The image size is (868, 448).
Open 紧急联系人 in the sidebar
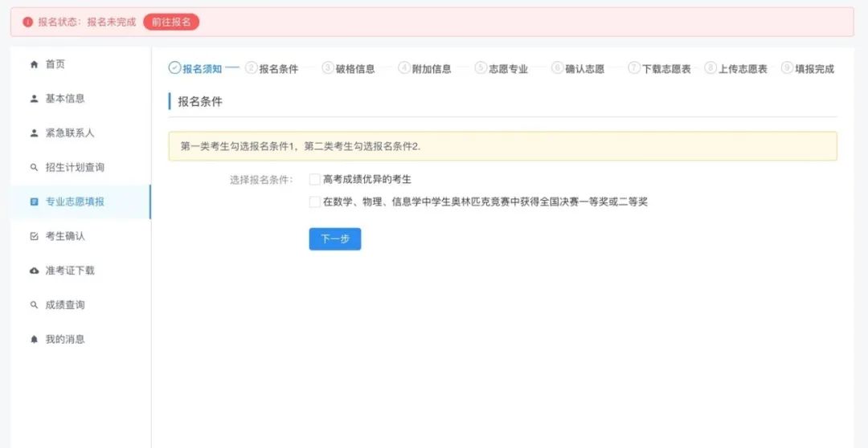point(80,133)
